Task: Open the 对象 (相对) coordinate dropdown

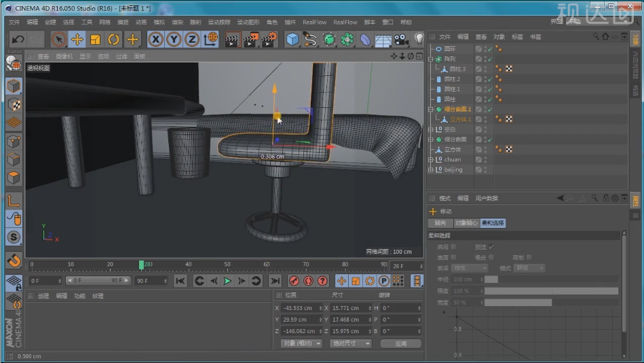Action: click(x=302, y=343)
